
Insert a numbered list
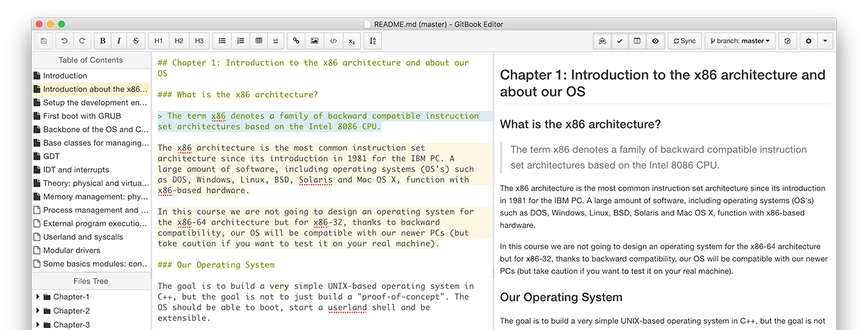tap(240, 41)
